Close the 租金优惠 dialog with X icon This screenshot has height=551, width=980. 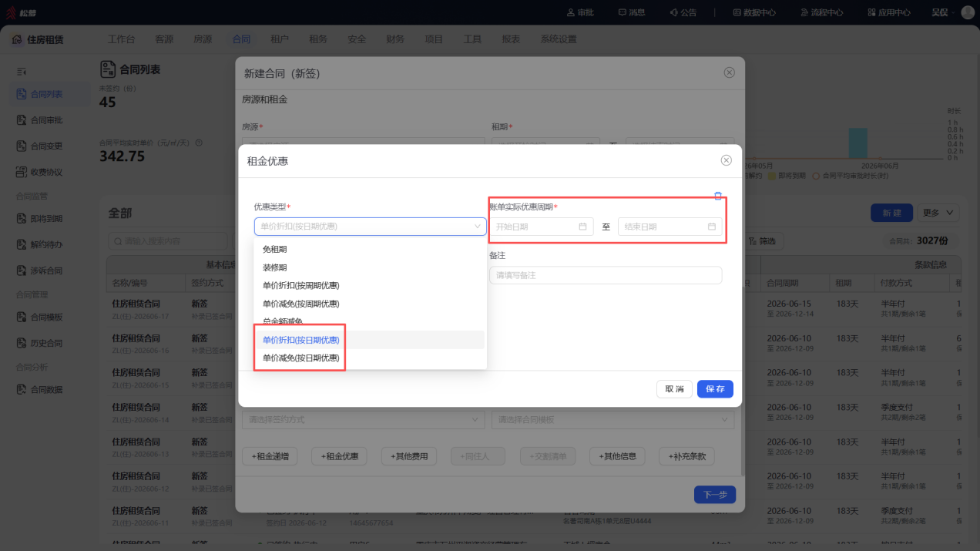[x=726, y=160]
